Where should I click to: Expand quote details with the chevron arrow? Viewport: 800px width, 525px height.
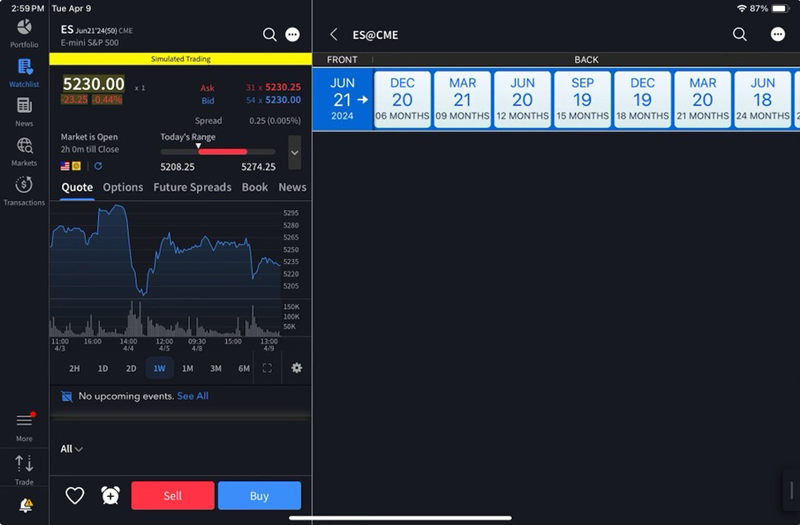294,152
